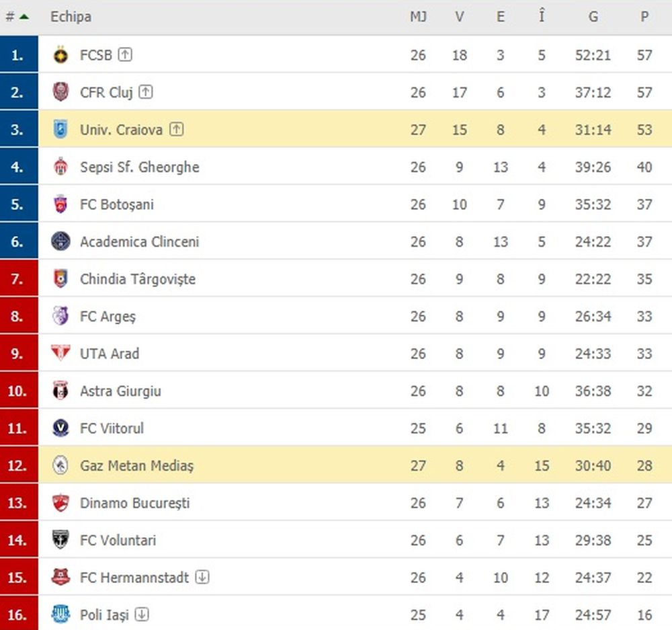Click the Dinamo București red logo
The image size is (672, 630).
(60, 503)
